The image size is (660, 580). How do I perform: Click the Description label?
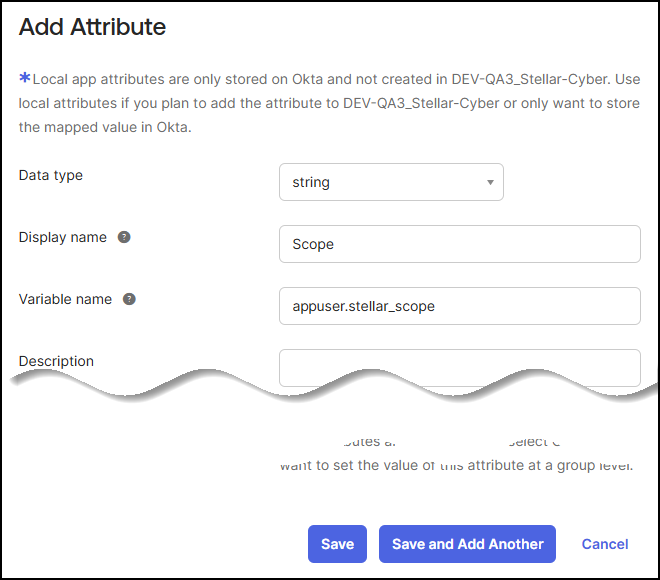[x=56, y=361]
